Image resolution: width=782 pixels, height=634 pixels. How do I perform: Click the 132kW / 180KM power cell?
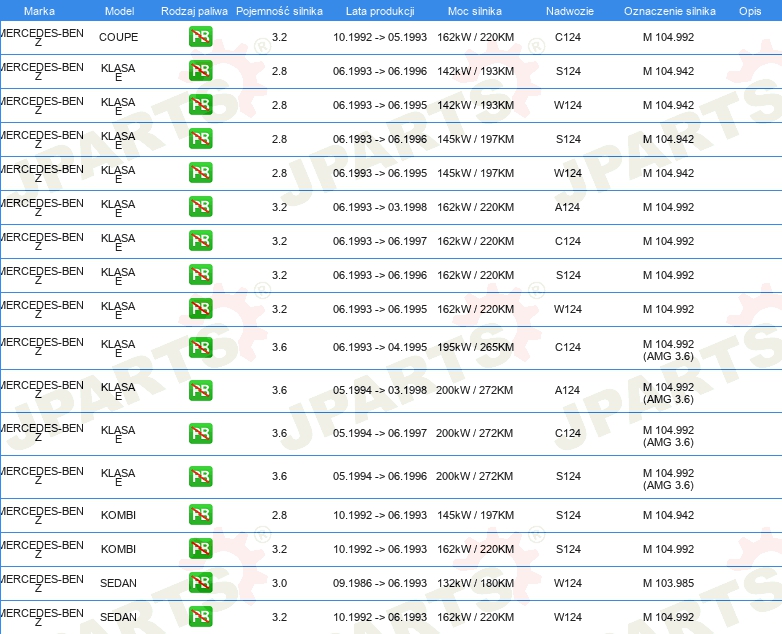[x=475, y=583]
